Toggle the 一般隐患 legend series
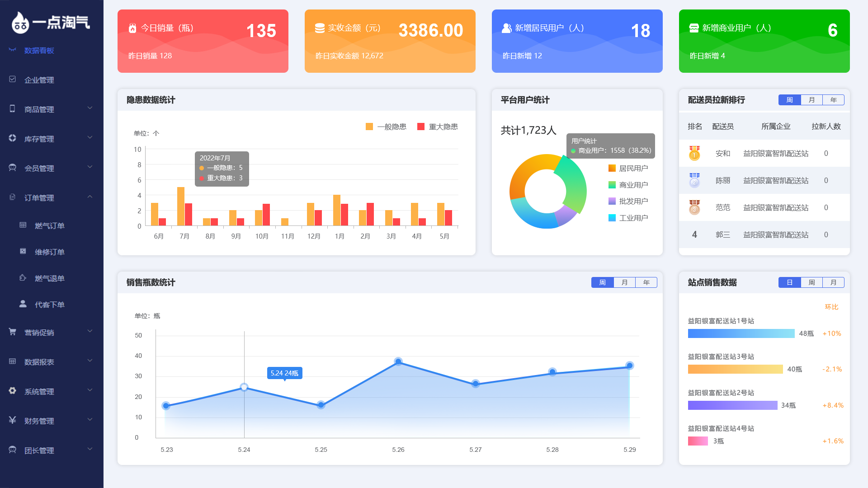Image resolution: width=868 pixels, height=488 pixels. click(x=386, y=127)
